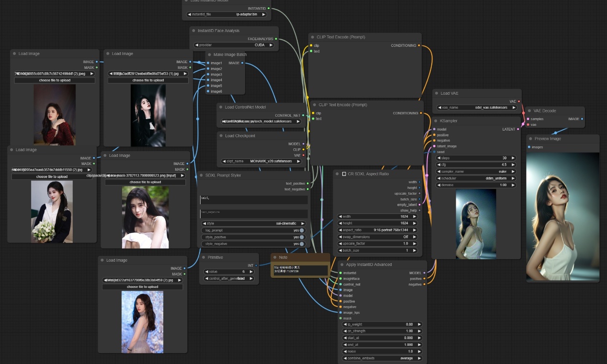
Task: Collapse the Preview Image node
Action: point(531,139)
